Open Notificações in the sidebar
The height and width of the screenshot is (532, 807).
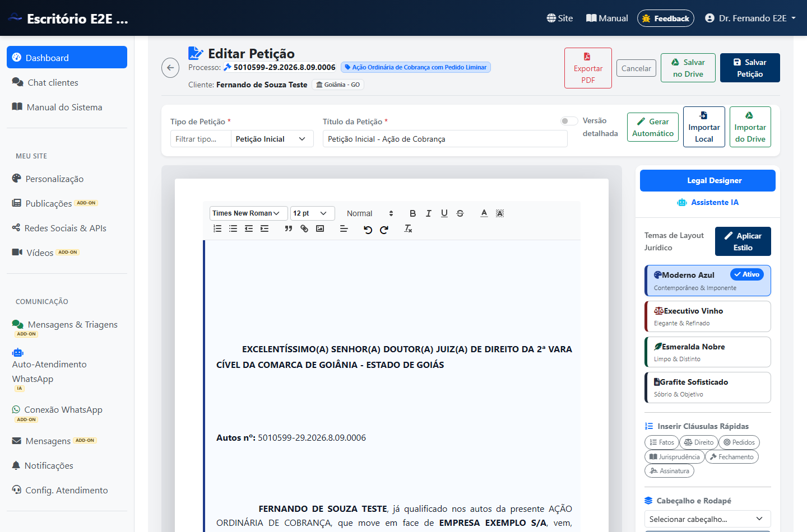pyautogui.click(x=67, y=465)
